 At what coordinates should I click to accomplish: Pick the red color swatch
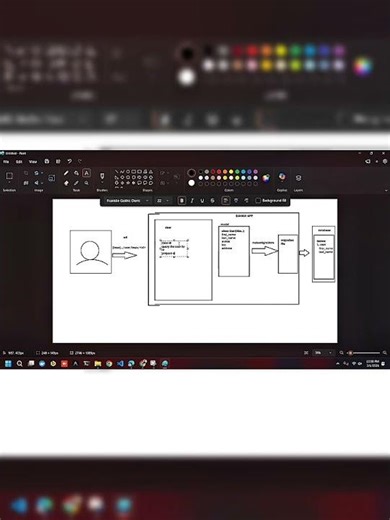(x=219, y=172)
